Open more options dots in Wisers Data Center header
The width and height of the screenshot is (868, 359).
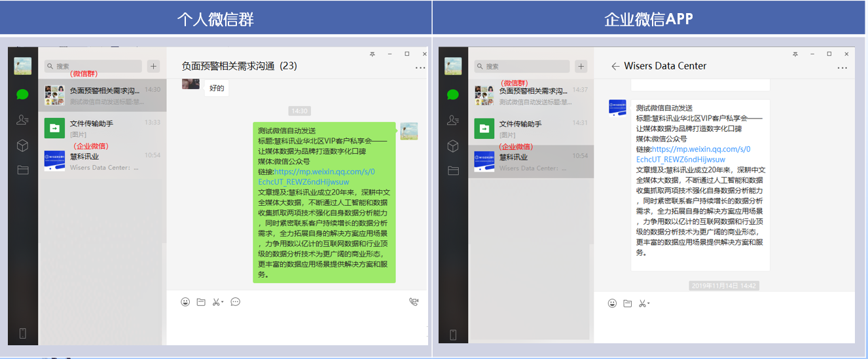coord(842,67)
